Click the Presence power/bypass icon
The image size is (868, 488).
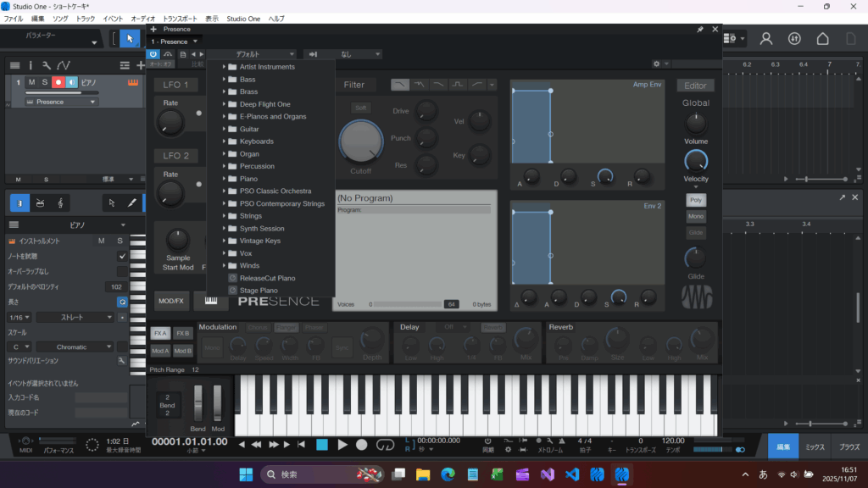coord(153,53)
